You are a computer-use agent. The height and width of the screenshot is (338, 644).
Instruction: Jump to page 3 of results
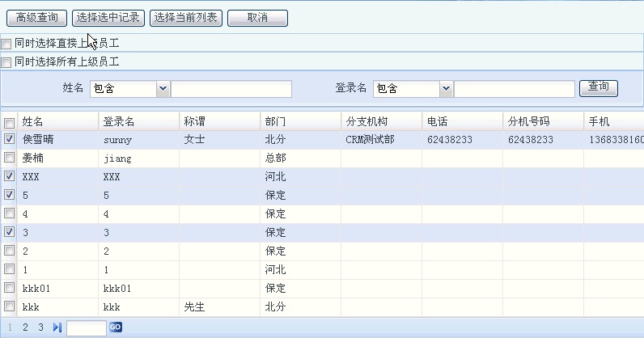click(x=41, y=327)
